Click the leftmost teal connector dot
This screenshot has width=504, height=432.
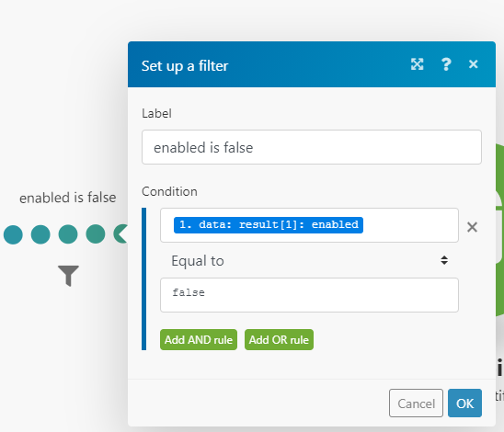[x=13, y=234]
